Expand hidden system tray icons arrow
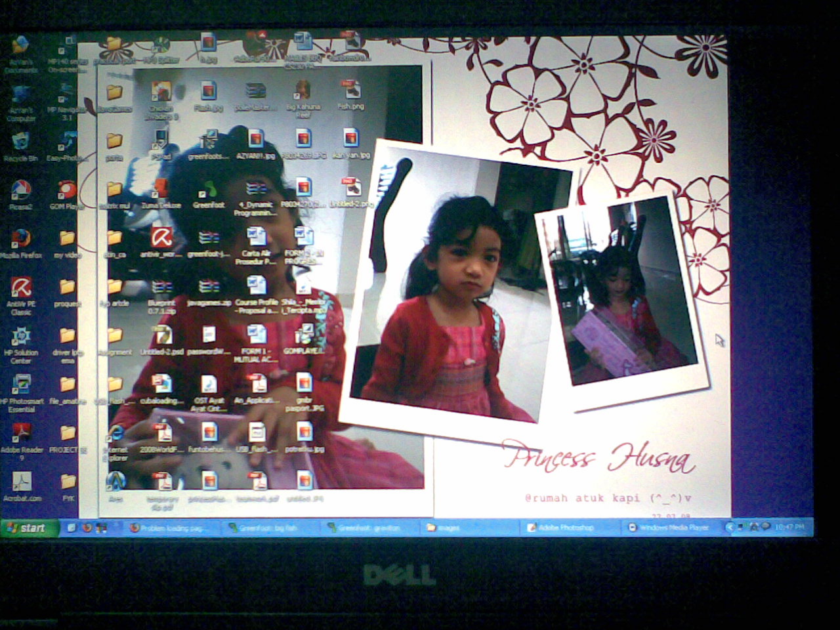 [730, 527]
